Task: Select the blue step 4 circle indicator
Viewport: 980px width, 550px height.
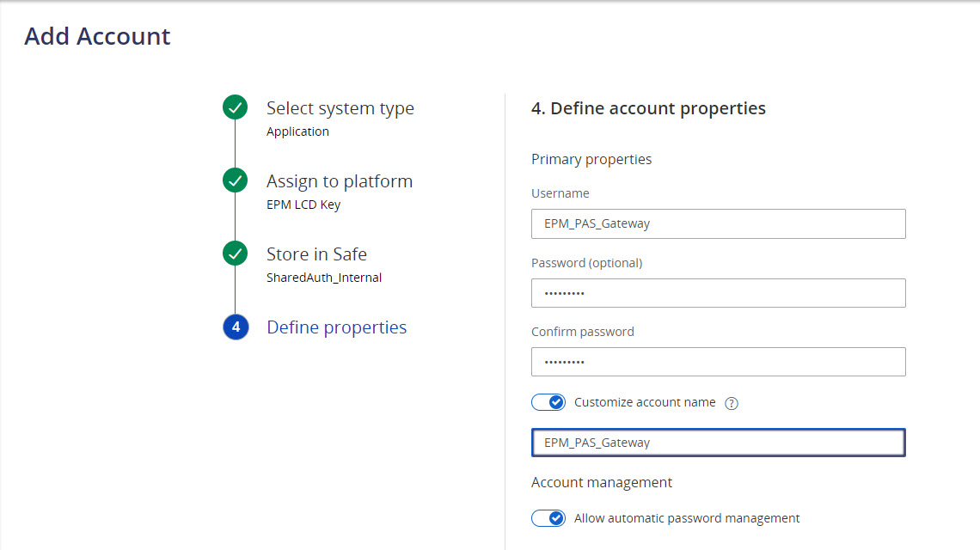Action: (x=235, y=327)
